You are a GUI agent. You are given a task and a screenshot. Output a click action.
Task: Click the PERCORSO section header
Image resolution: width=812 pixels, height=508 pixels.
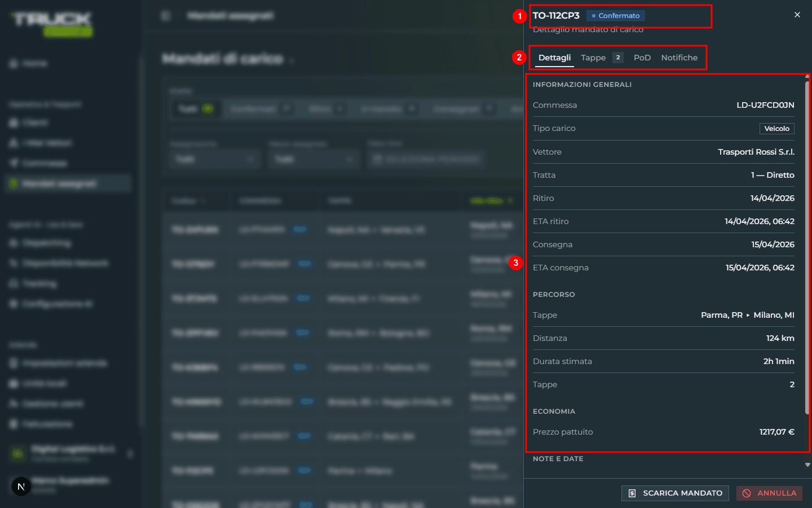point(554,295)
